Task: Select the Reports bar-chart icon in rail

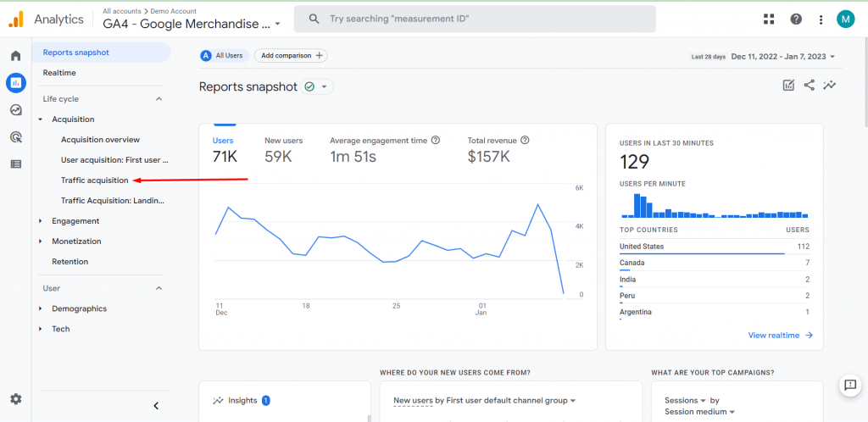Action: point(16,83)
